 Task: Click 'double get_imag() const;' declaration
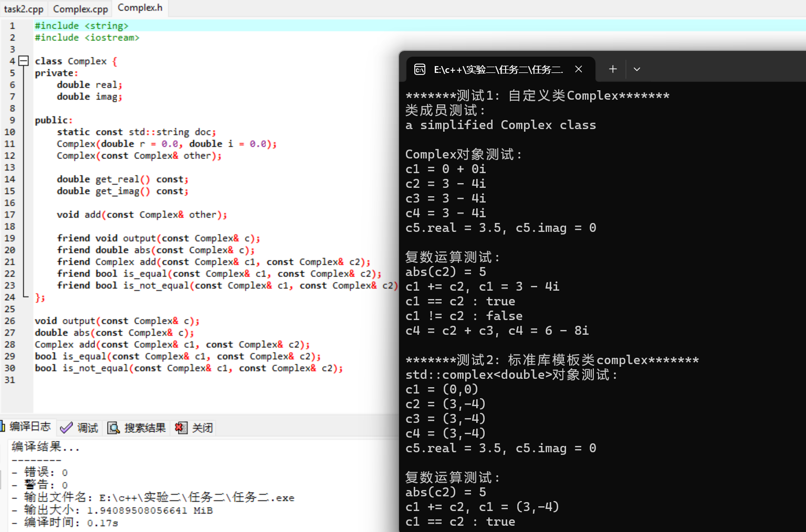(x=123, y=191)
